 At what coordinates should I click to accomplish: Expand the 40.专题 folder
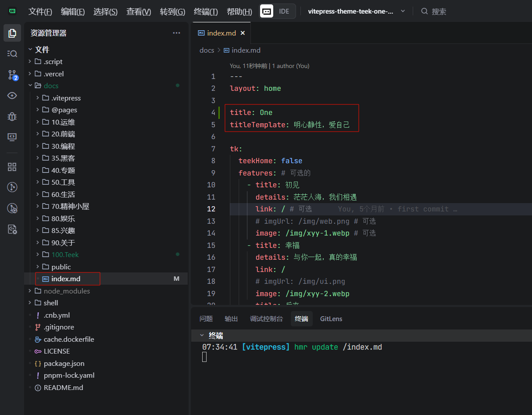point(106,170)
